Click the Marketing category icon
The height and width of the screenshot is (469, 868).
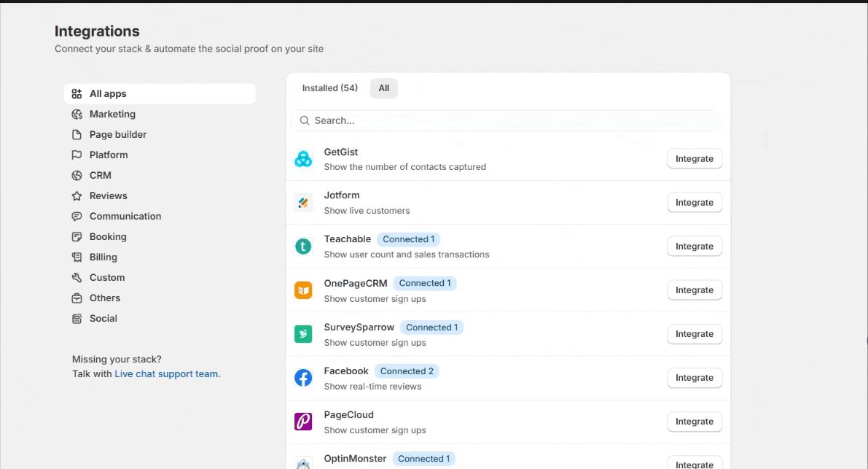click(77, 114)
